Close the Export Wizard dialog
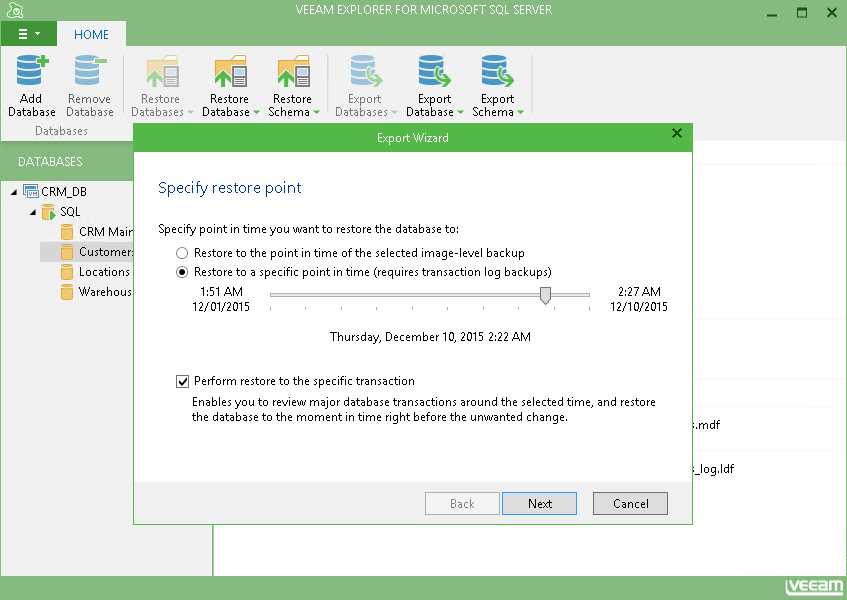This screenshot has height=600, width=847. click(677, 133)
